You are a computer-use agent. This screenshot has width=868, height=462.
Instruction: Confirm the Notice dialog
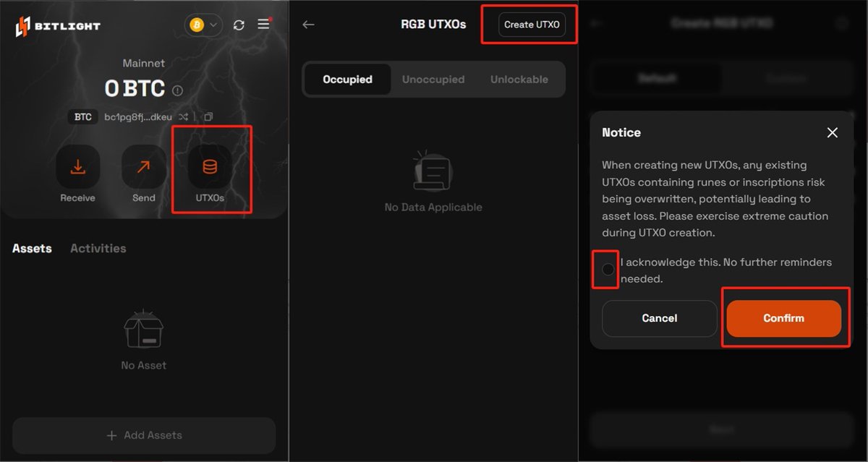[x=784, y=318]
